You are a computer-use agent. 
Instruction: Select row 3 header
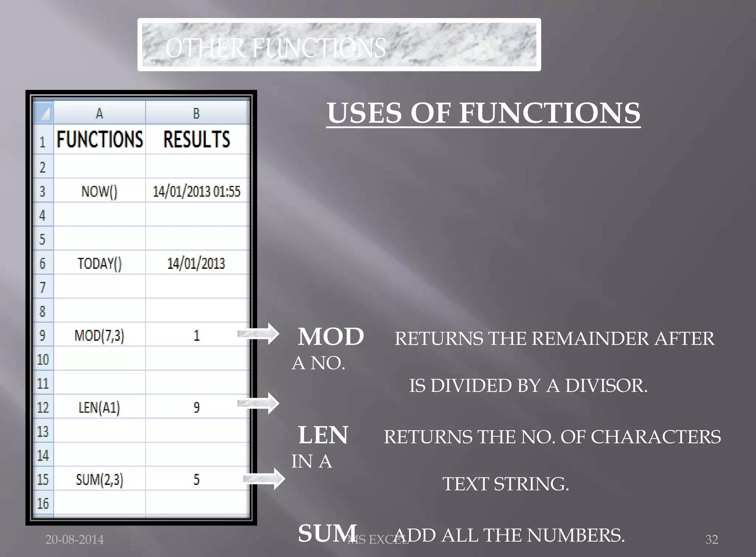(43, 191)
